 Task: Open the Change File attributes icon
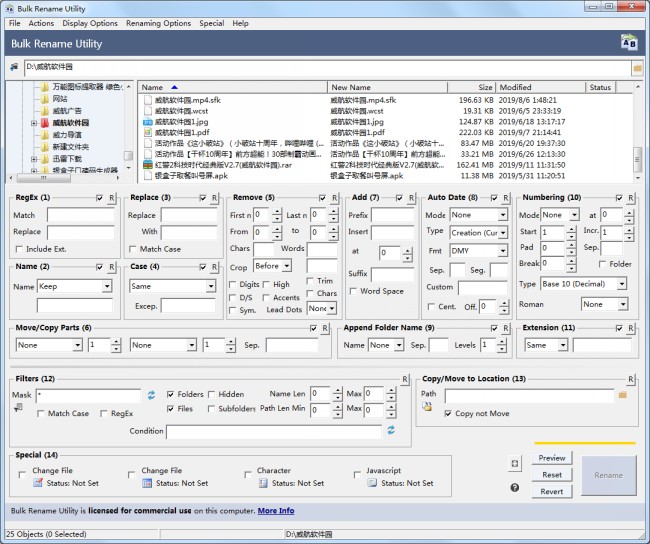coord(38,483)
